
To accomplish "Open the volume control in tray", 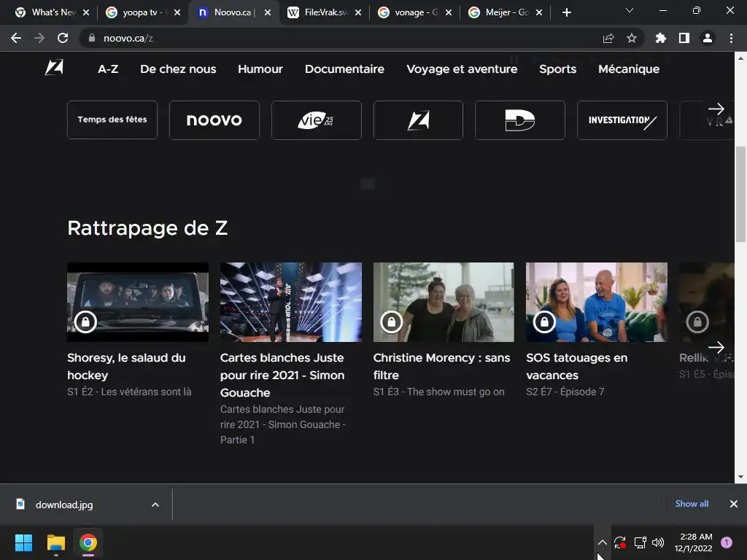I will click(x=658, y=542).
